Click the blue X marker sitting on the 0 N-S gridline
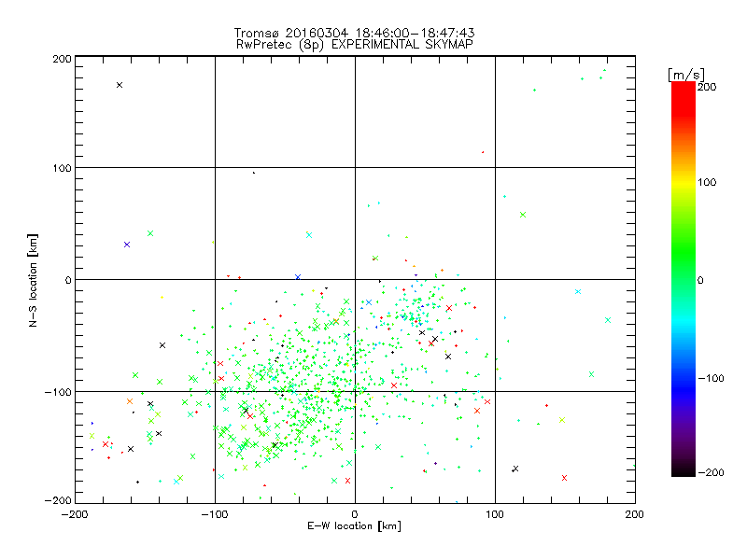This screenshot has width=747, height=560. point(298,277)
